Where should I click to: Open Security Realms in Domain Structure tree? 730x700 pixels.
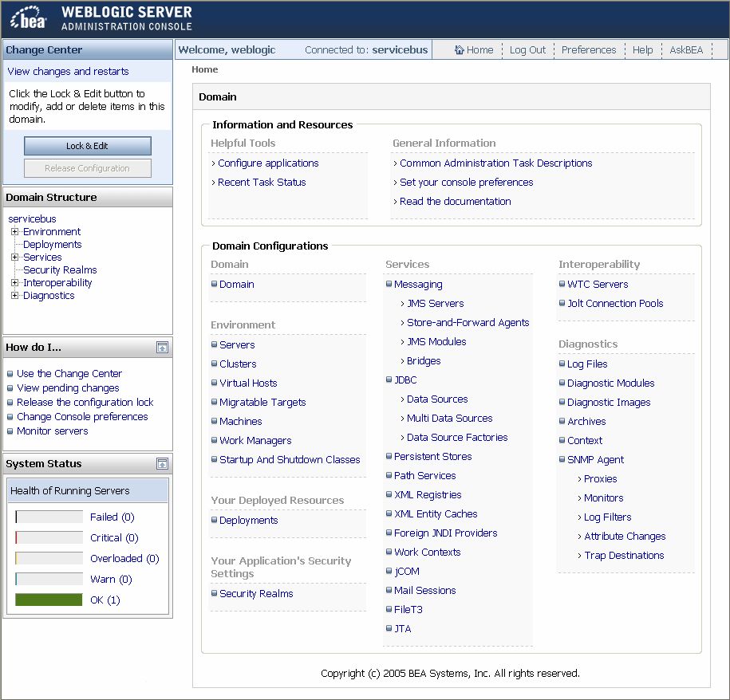click(60, 270)
